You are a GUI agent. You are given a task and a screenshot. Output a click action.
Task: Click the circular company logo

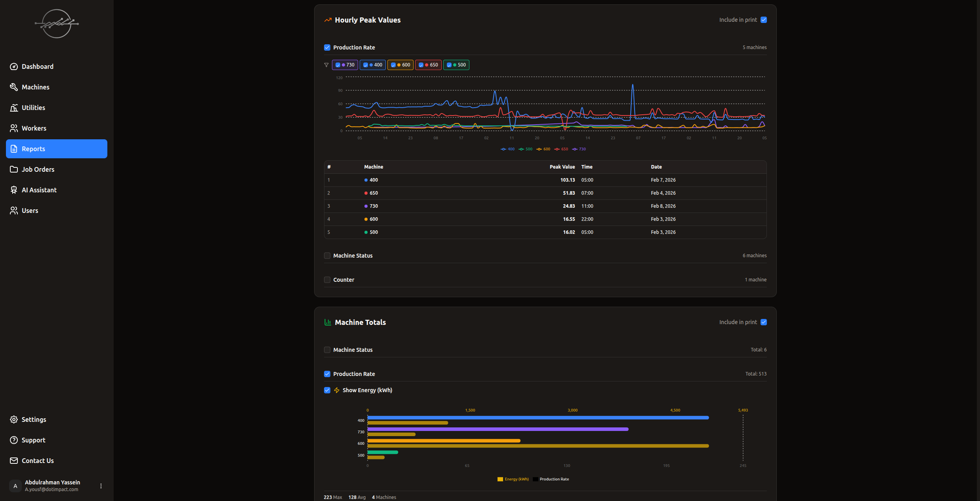coord(57,24)
